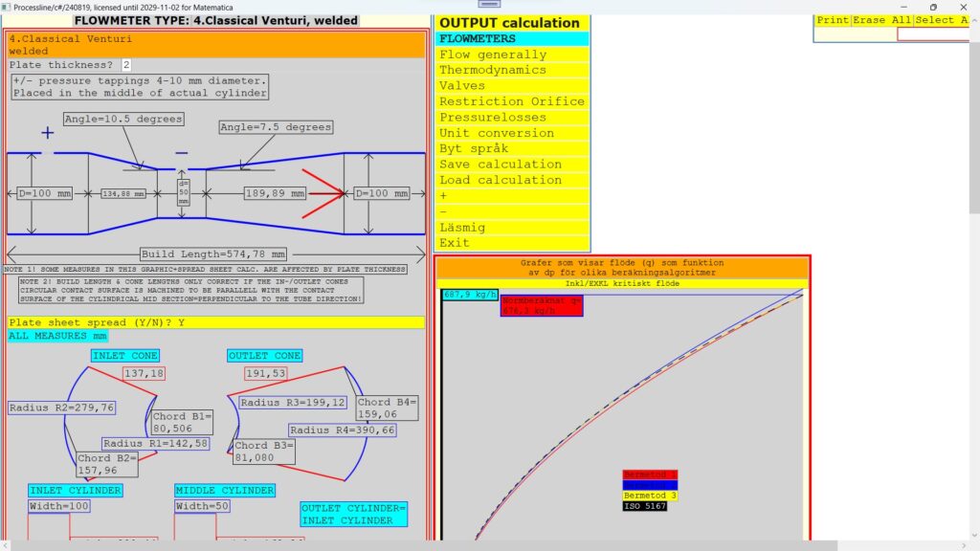Click the red Bermetod 1 legend swatch
The height and width of the screenshot is (551, 980).
click(650, 474)
